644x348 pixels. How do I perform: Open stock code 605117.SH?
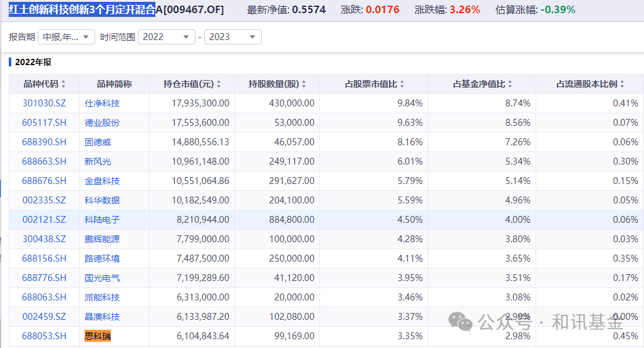(x=44, y=123)
